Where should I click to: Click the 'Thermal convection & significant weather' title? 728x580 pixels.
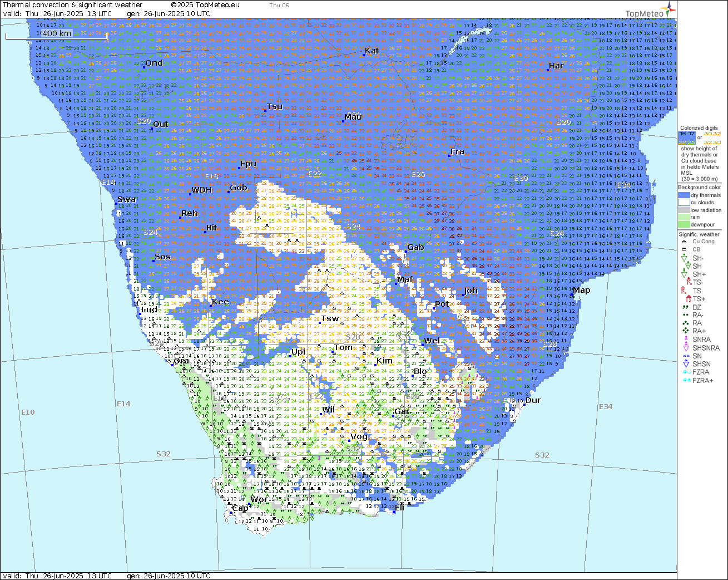(73, 5)
